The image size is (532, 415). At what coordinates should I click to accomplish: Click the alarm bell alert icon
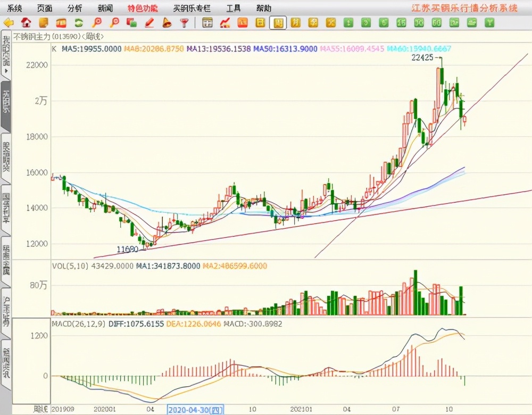167,22
